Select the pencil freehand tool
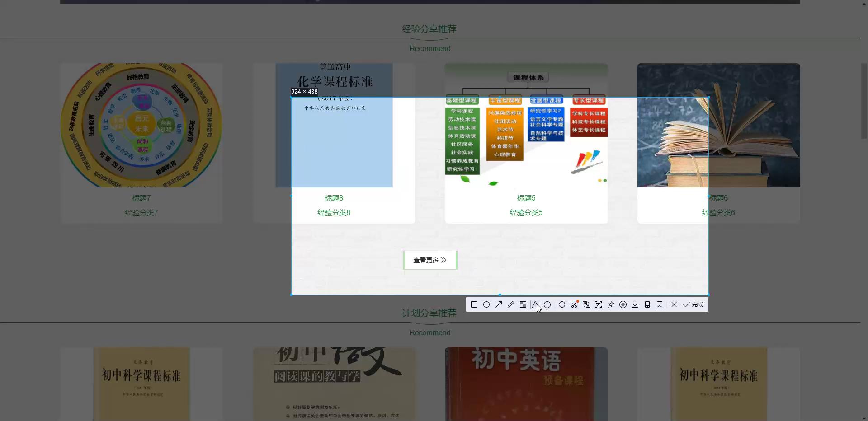This screenshot has width=868, height=421. 511,304
